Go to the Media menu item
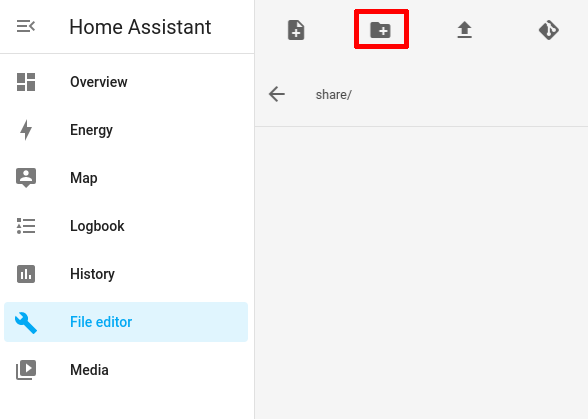The width and height of the screenshot is (588, 419). 126,370
